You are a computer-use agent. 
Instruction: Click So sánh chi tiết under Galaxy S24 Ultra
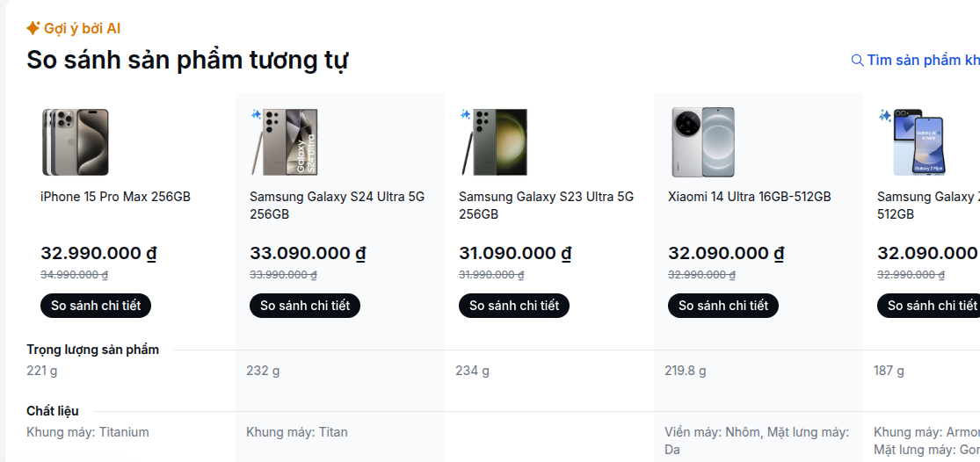pos(305,306)
